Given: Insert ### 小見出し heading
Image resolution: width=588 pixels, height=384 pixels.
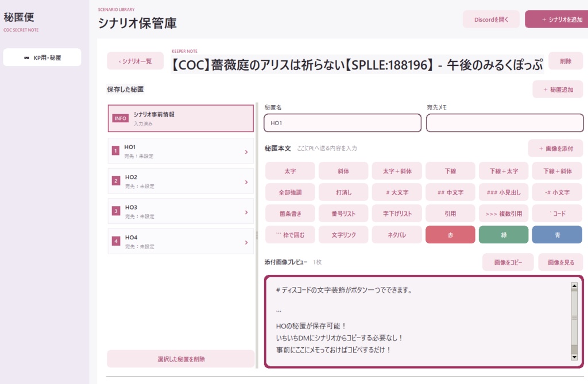Looking at the screenshot, I should [x=504, y=192].
